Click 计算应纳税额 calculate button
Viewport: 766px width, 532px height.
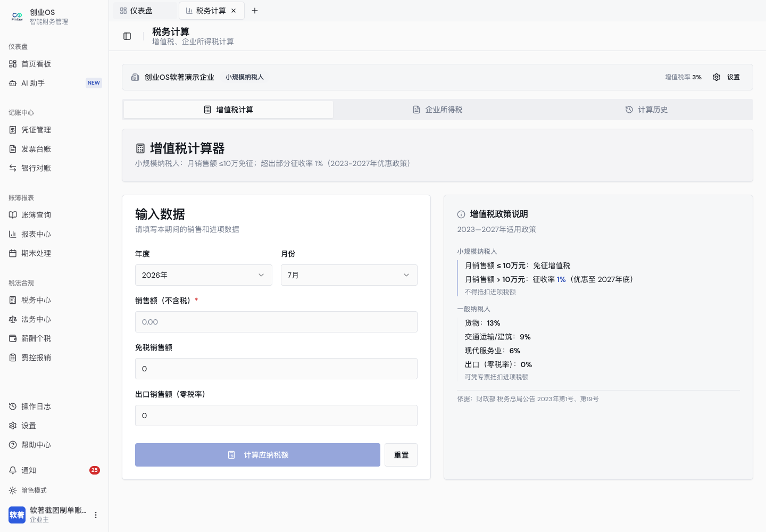(257, 455)
